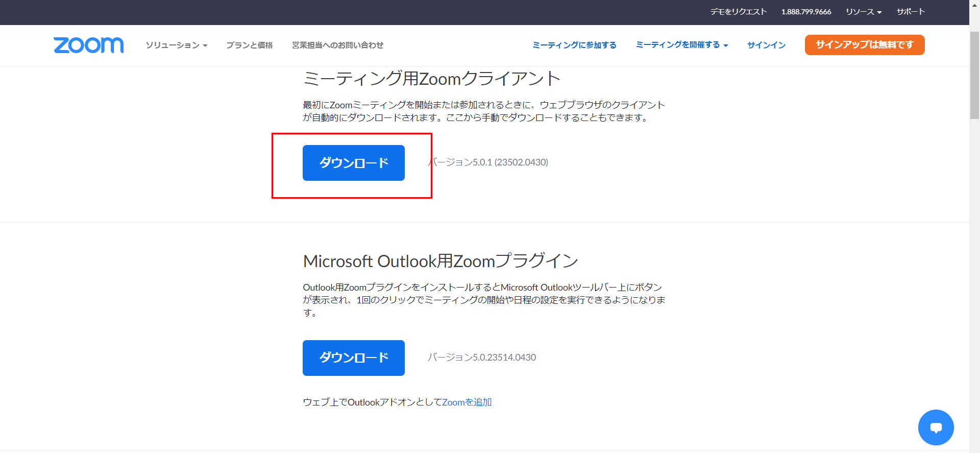Viewport: 980px width, 453px height.
Task: Open the ミーティングを開催する dropdown
Action: point(681,45)
